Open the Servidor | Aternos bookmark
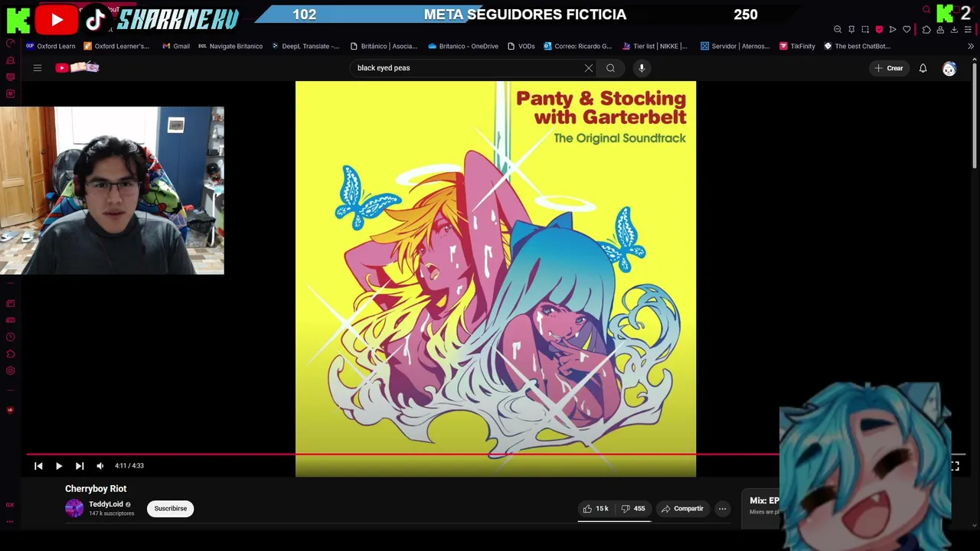This screenshot has height=551, width=980. (735, 46)
